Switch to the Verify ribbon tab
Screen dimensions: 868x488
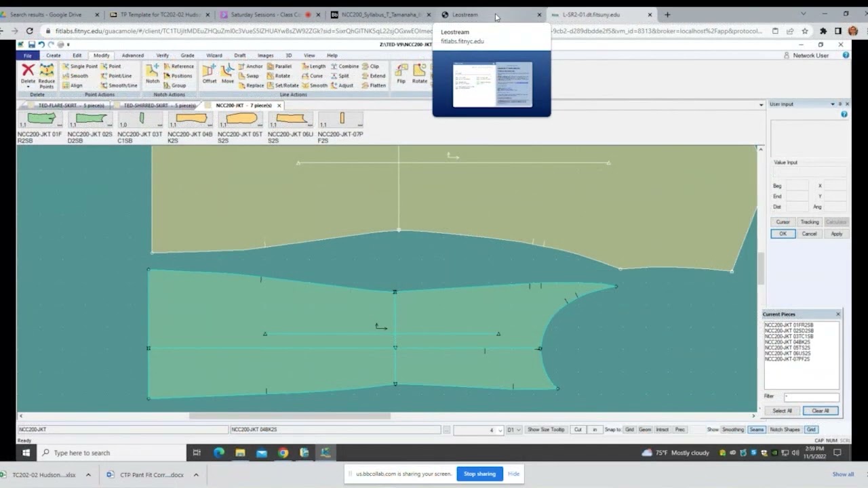coord(163,56)
